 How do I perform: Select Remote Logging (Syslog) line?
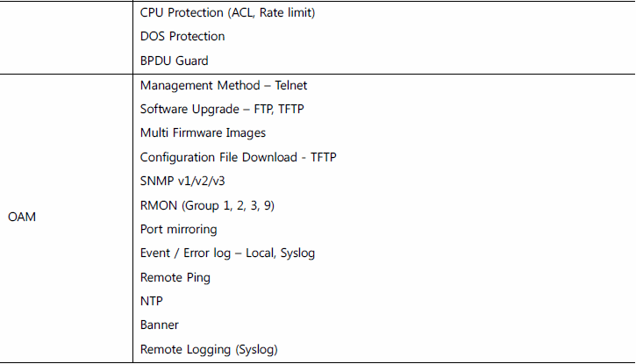(x=209, y=349)
